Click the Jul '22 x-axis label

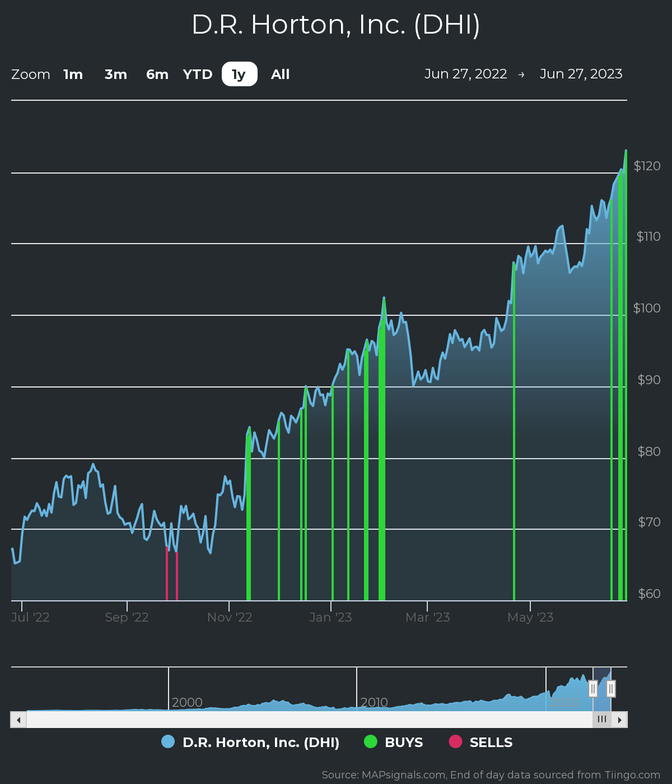30,617
